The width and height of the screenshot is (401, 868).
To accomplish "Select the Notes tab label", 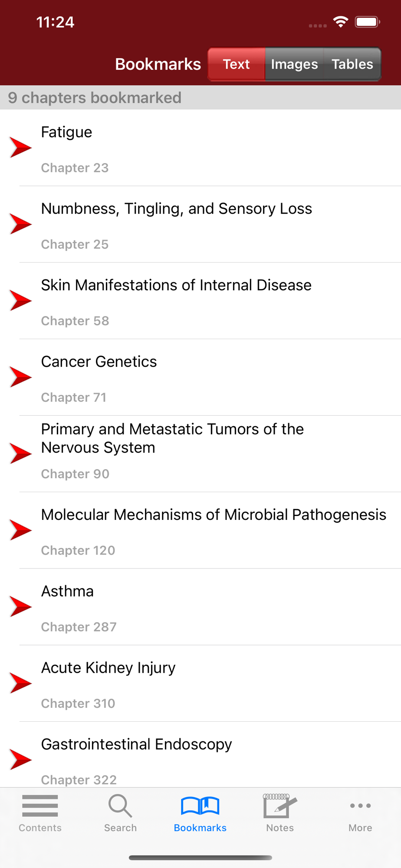I will 280,828.
